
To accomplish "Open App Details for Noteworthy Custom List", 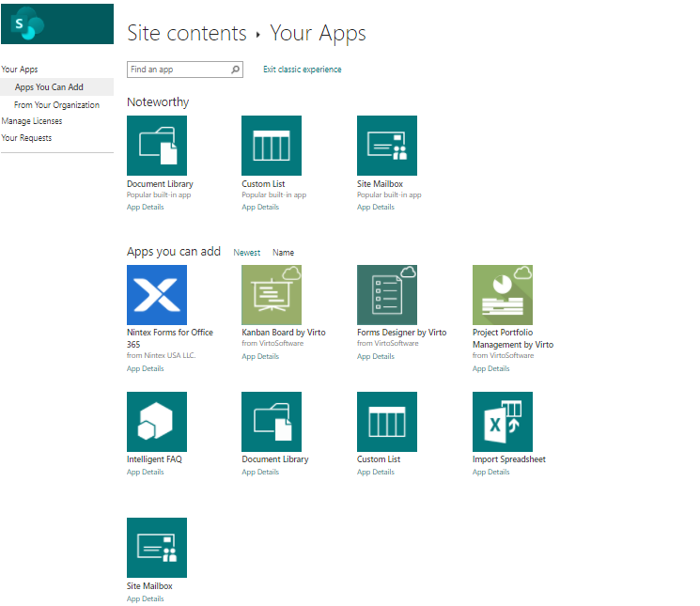I will (260, 207).
